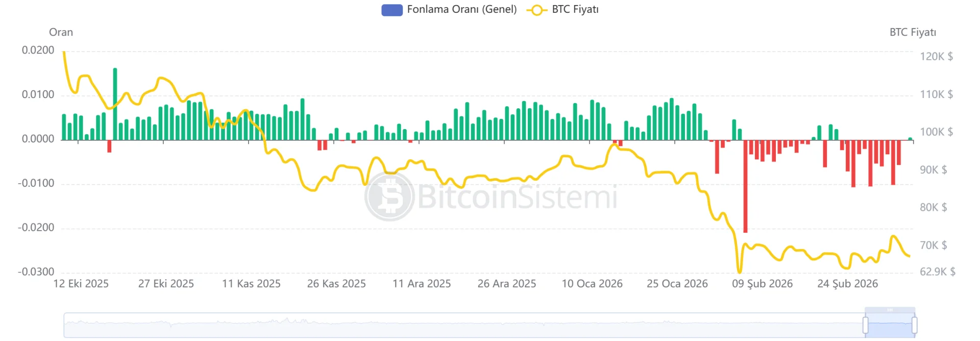Viewport: 980px width, 341px height.
Task: Click the 24 Şub 2026 axis label
Action: pos(847,284)
